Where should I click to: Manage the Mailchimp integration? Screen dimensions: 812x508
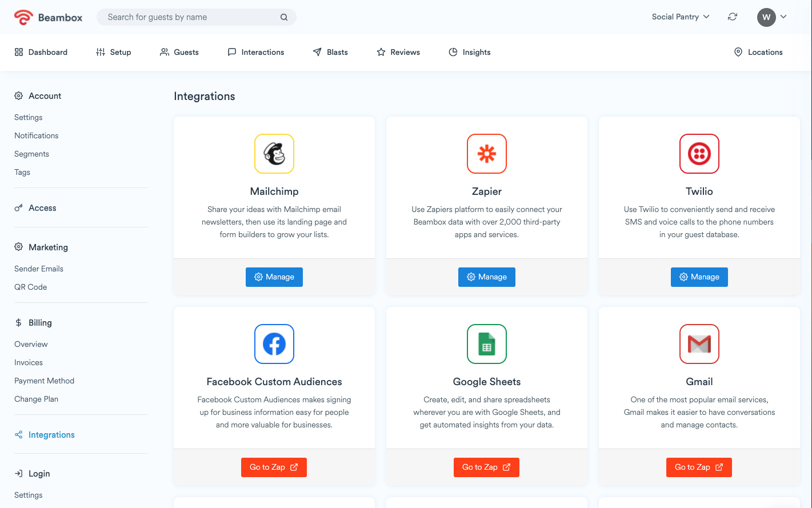274,277
